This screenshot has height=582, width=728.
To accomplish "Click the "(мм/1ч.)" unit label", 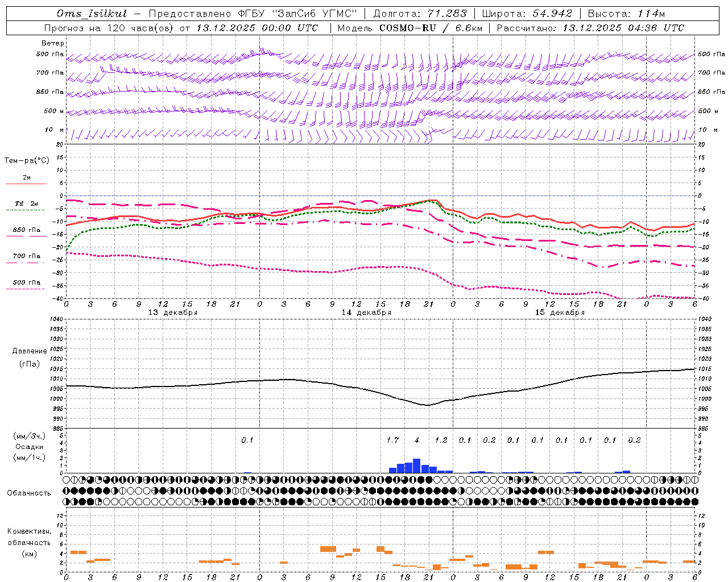I will point(29,458).
